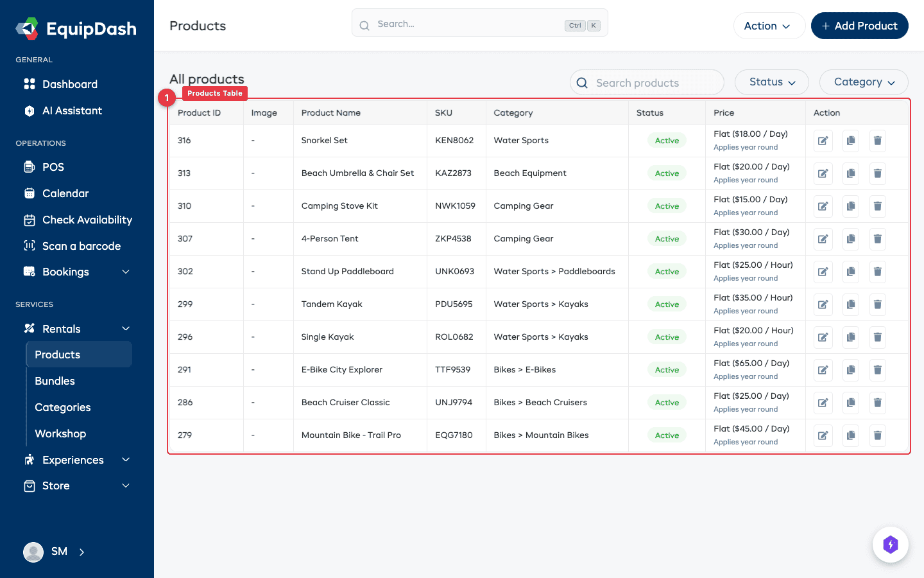Open the Action dropdown menu
This screenshot has height=578, width=924.
(768, 26)
